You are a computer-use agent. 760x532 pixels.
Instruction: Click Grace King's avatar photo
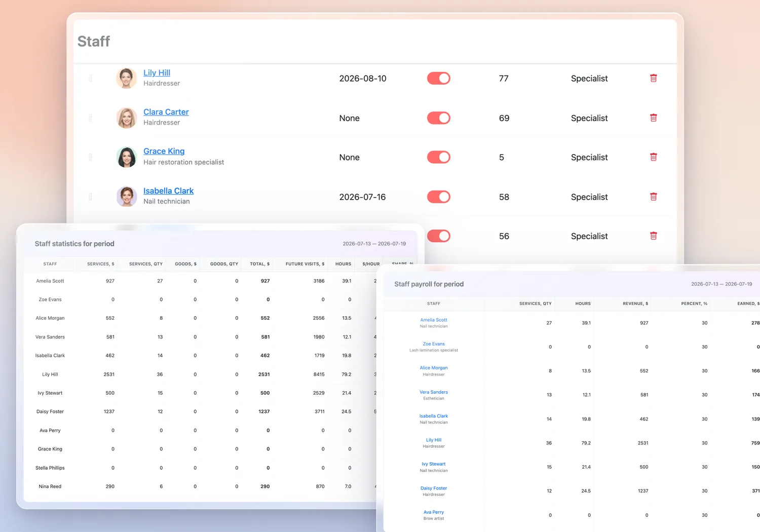click(127, 157)
